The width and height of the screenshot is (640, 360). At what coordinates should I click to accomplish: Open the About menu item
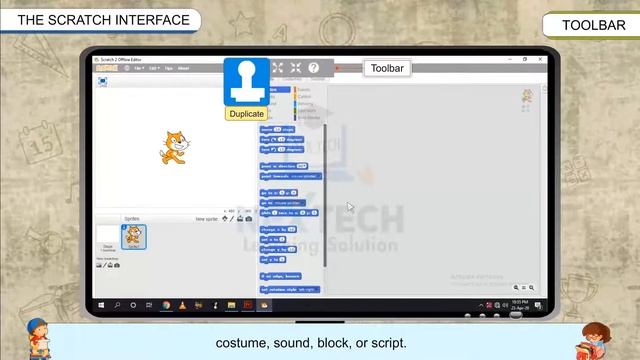[x=183, y=68]
